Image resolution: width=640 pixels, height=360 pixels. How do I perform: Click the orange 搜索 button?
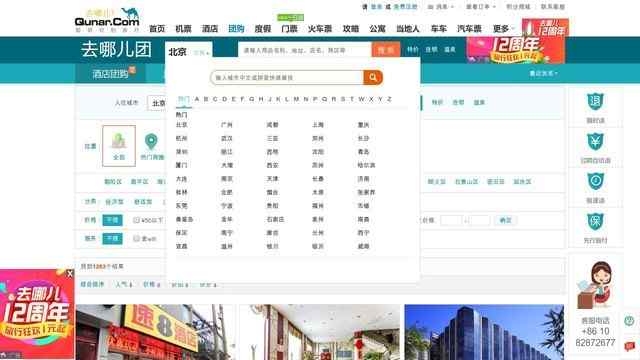pyautogui.click(x=386, y=50)
